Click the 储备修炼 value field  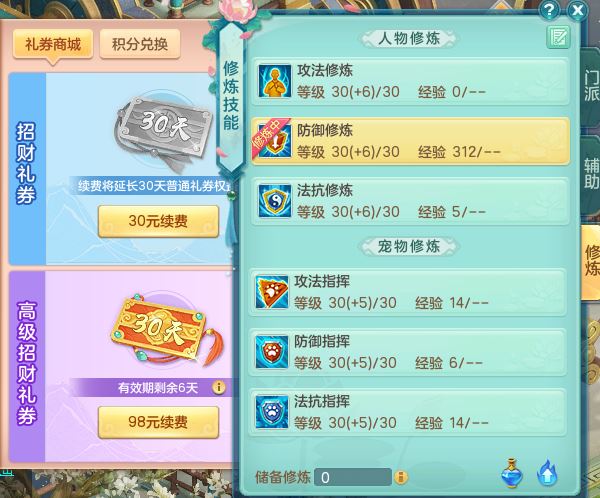tap(352, 477)
